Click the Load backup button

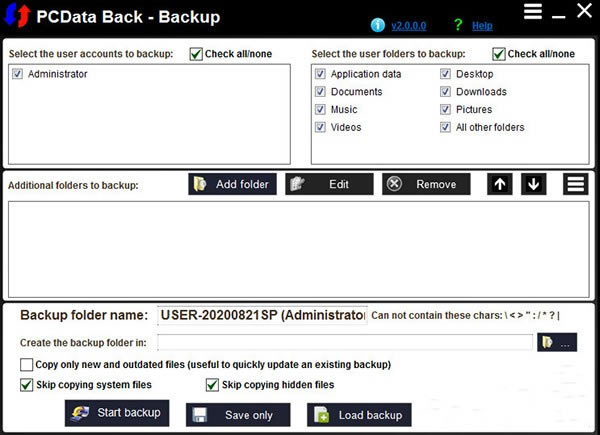point(359,415)
